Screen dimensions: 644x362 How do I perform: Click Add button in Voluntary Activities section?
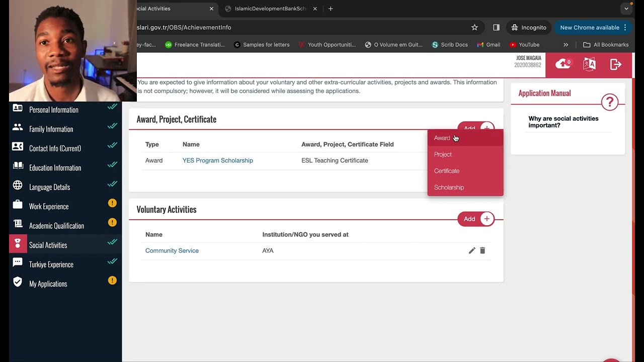(x=476, y=219)
